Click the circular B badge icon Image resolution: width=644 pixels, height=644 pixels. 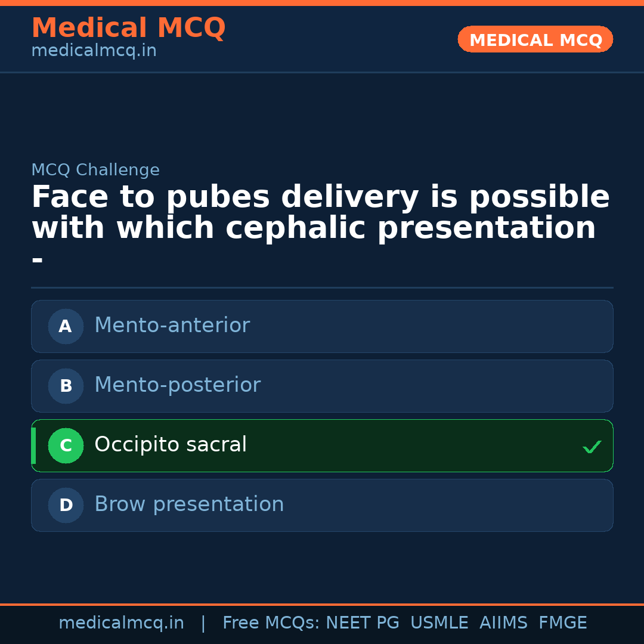[x=66, y=386]
